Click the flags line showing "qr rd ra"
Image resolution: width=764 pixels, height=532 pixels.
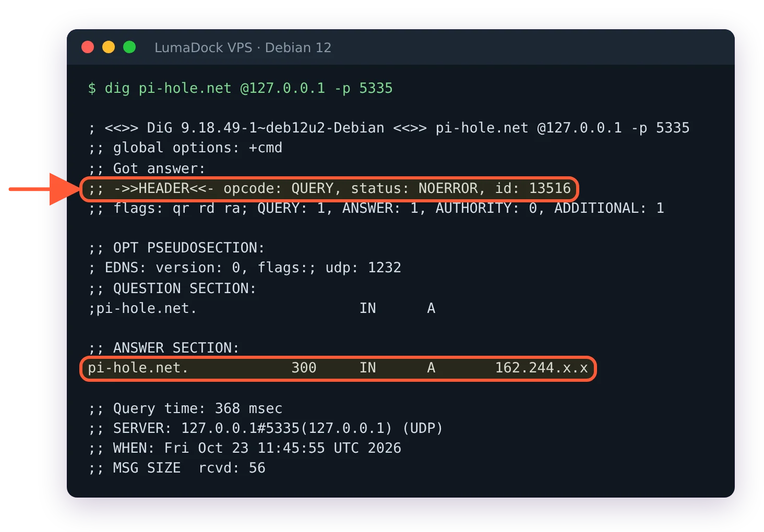[x=376, y=208]
